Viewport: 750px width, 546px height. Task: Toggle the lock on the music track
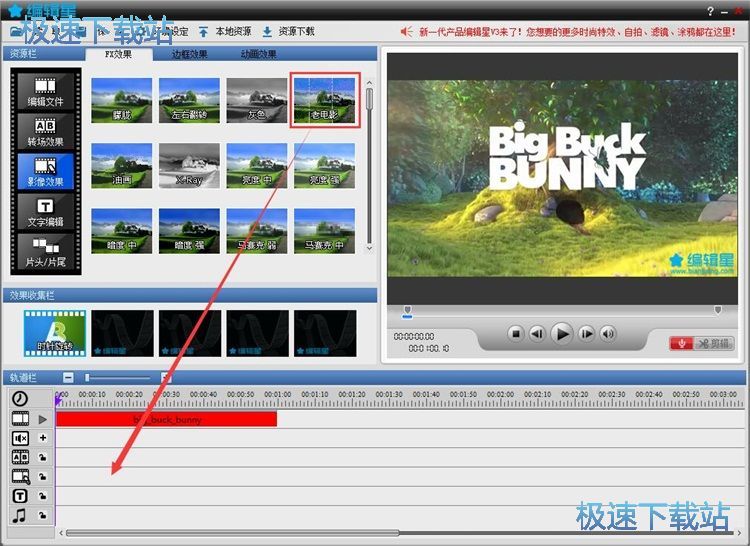pyautogui.click(x=43, y=515)
